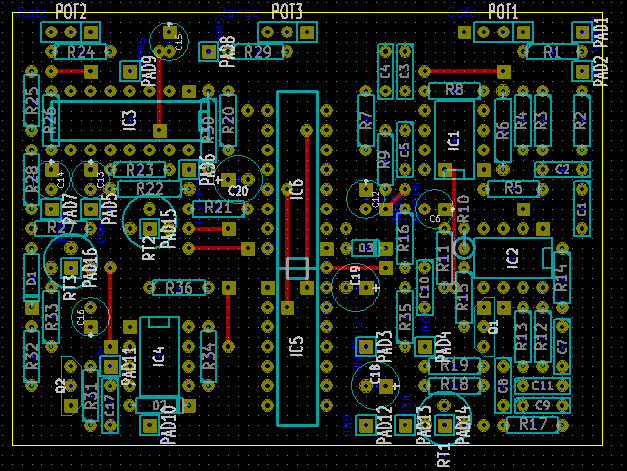Select resistor R19 footprint
The image size is (627, 471).
tap(454, 366)
